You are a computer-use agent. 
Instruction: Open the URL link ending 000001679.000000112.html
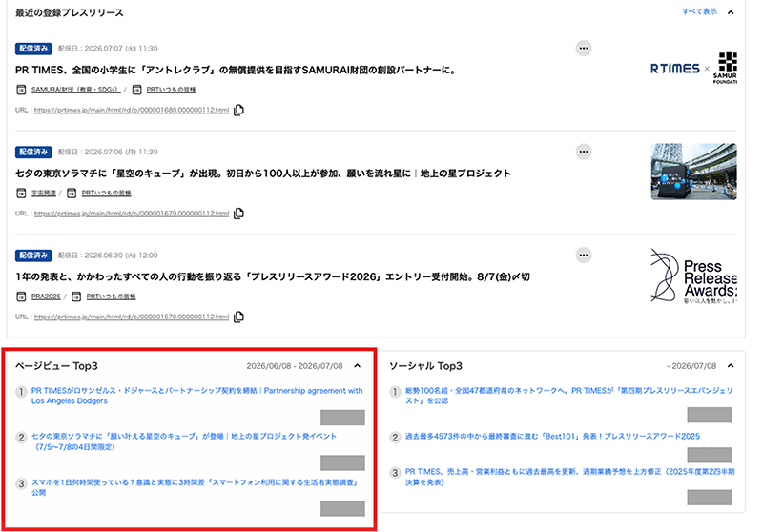click(132, 214)
